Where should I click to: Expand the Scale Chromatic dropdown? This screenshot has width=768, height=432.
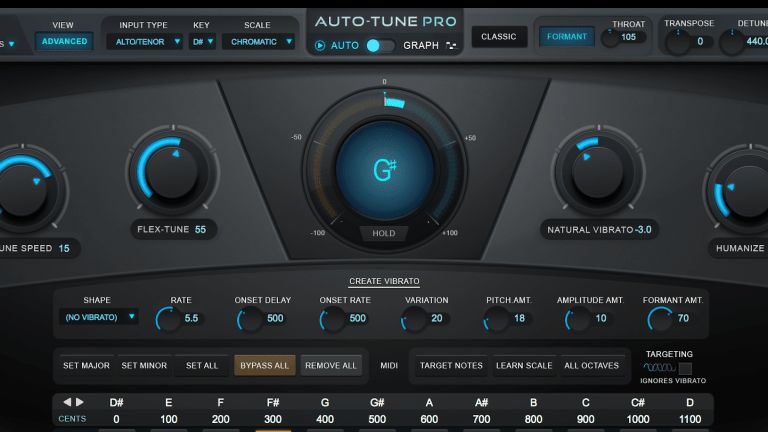coord(260,41)
